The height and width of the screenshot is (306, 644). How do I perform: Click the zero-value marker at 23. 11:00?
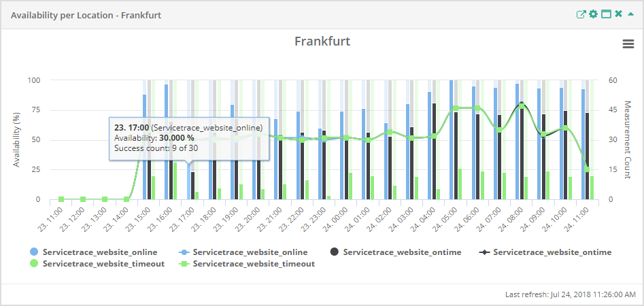click(x=61, y=199)
